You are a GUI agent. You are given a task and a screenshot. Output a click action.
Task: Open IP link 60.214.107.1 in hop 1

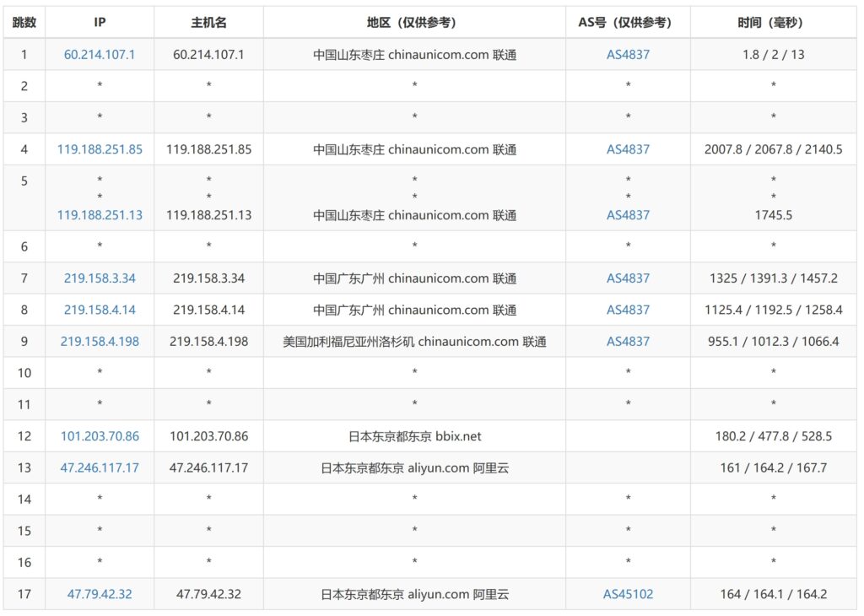coord(100,54)
